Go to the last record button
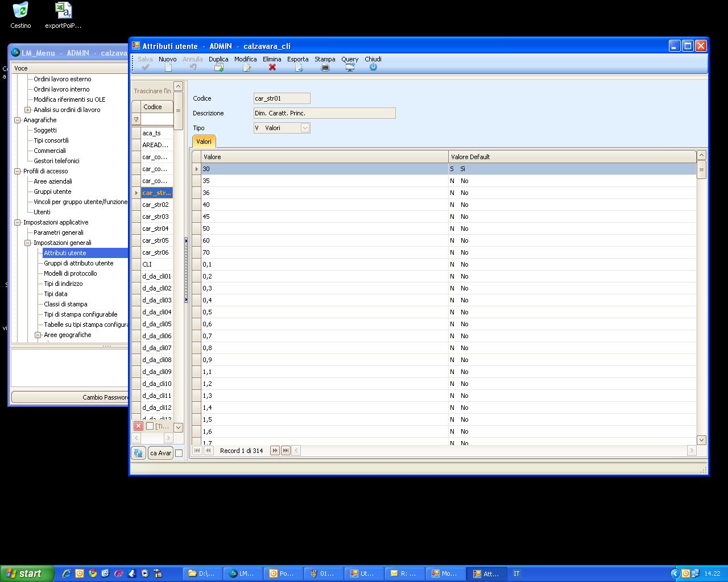728x582 pixels. coord(286,450)
